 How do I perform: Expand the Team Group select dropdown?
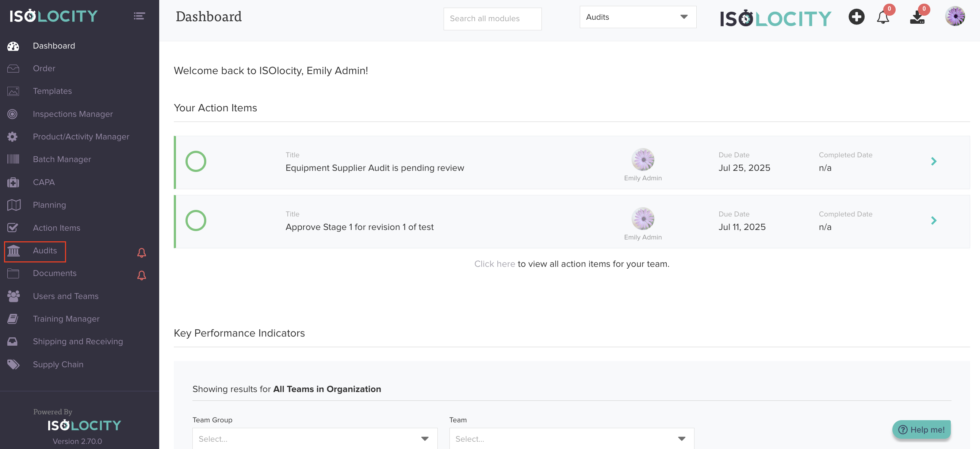pyautogui.click(x=315, y=438)
